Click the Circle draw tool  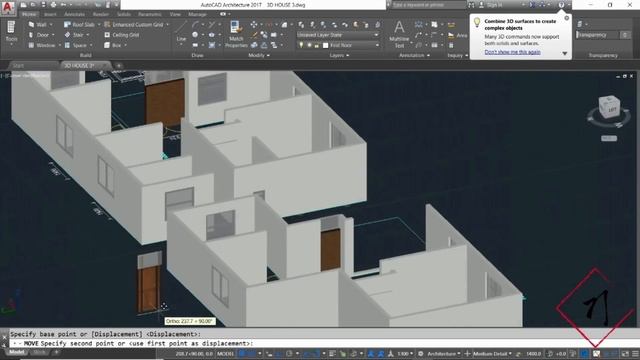(196, 35)
